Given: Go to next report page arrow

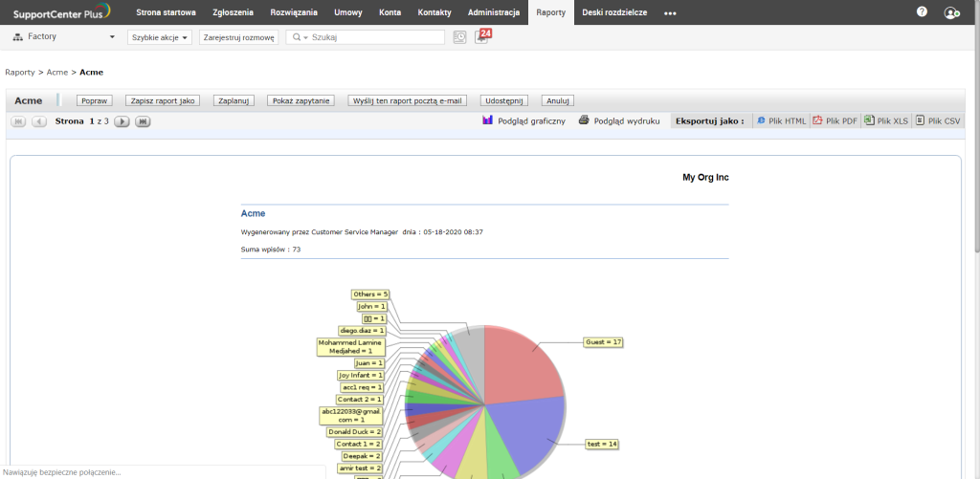Looking at the screenshot, I should click(122, 121).
